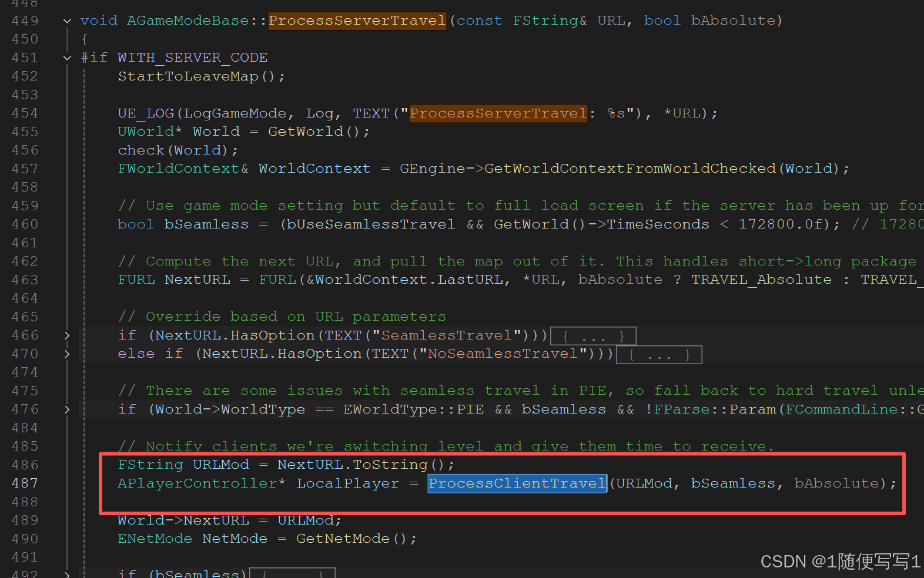Click FParse::Param call
The image size is (924, 578).
coord(714,409)
